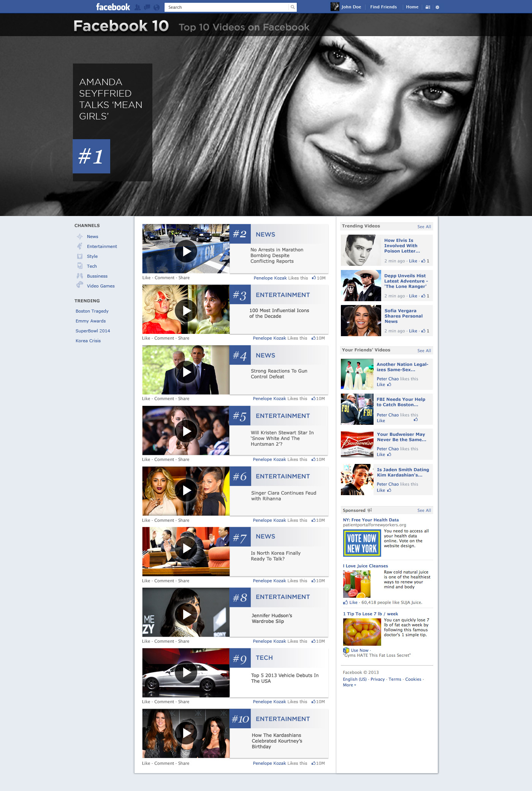
Task: Open the Boston Tragedy trending topic
Action: [92, 311]
